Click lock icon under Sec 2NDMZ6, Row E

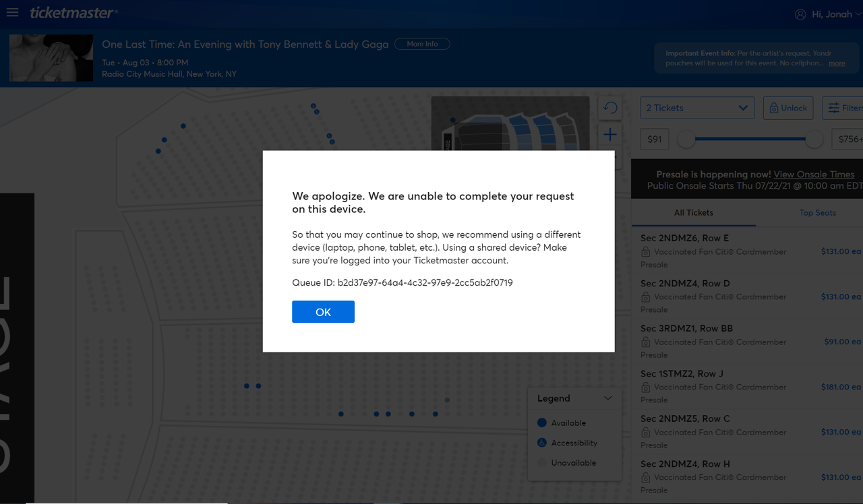[646, 252]
